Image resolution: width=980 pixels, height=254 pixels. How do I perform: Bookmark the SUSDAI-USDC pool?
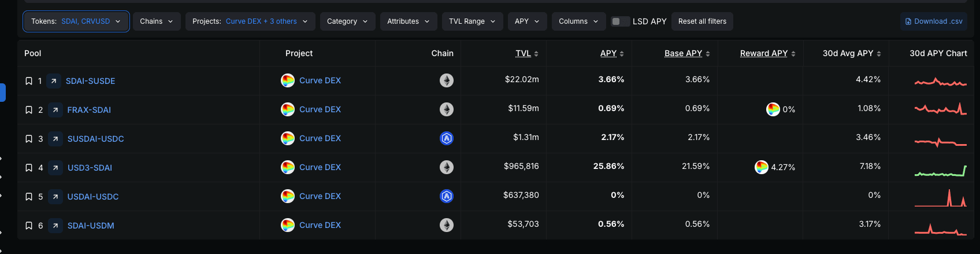[29, 139]
